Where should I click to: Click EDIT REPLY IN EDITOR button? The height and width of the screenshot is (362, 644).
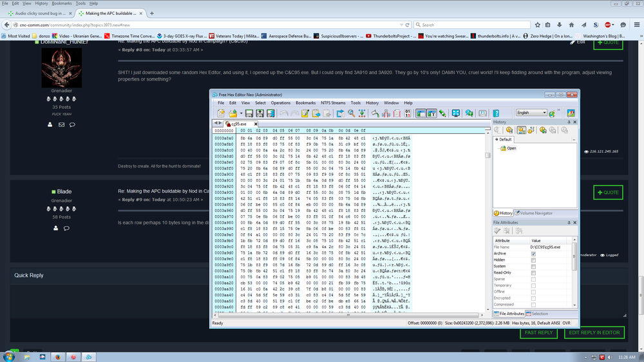point(594,333)
